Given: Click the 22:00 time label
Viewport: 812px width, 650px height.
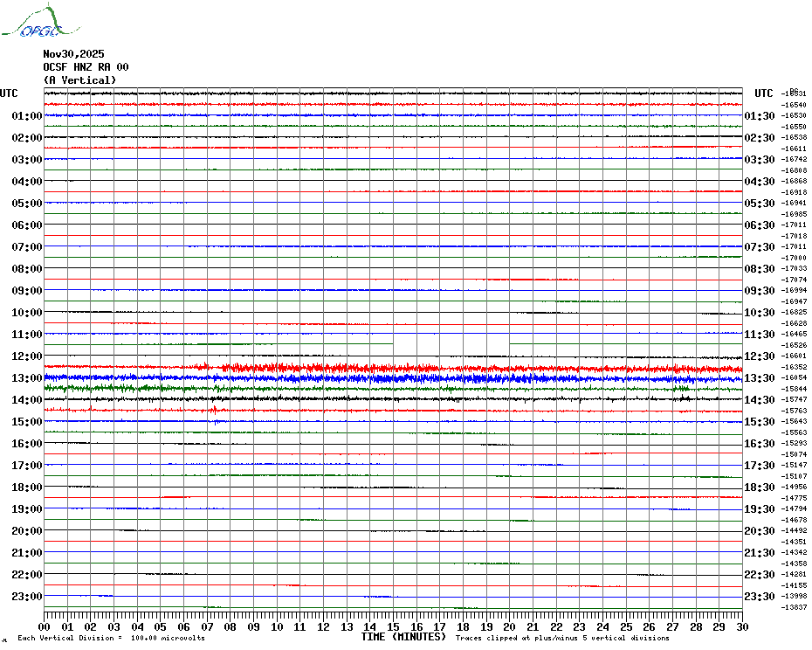Looking at the screenshot, I should [27, 574].
